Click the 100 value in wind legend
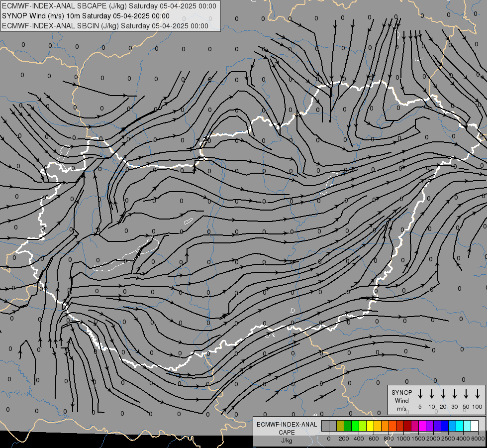Screen dimensions: 487x448 [478, 407]
